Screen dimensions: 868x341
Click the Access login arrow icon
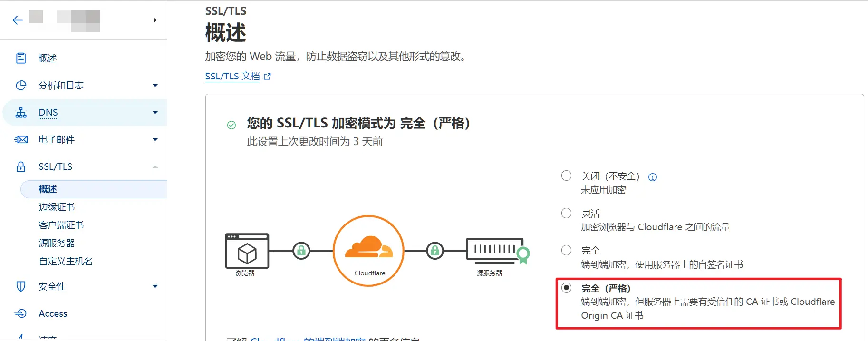tap(21, 313)
